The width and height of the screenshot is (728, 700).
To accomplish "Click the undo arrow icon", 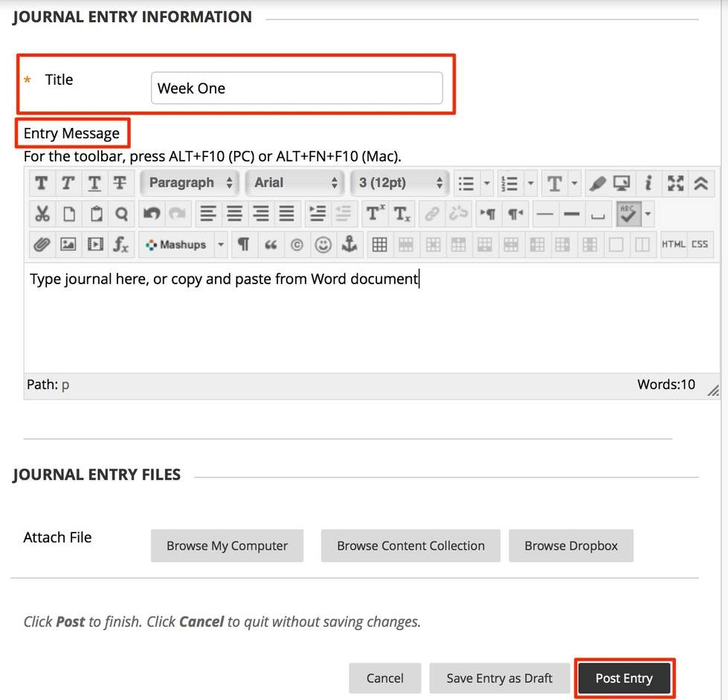I will [x=152, y=214].
